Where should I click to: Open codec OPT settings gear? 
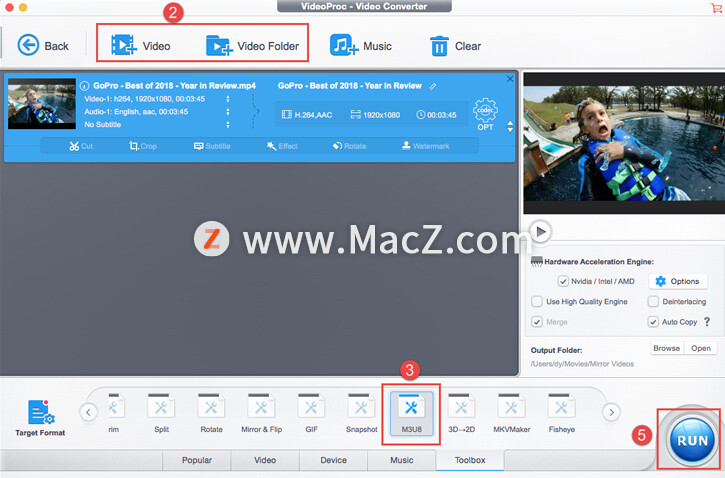485,114
